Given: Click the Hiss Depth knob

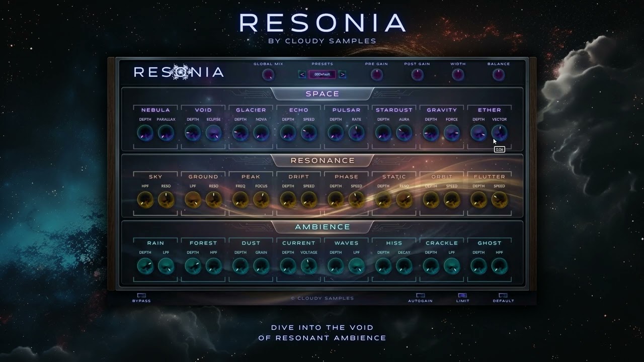Looking at the screenshot, I should [383, 266].
